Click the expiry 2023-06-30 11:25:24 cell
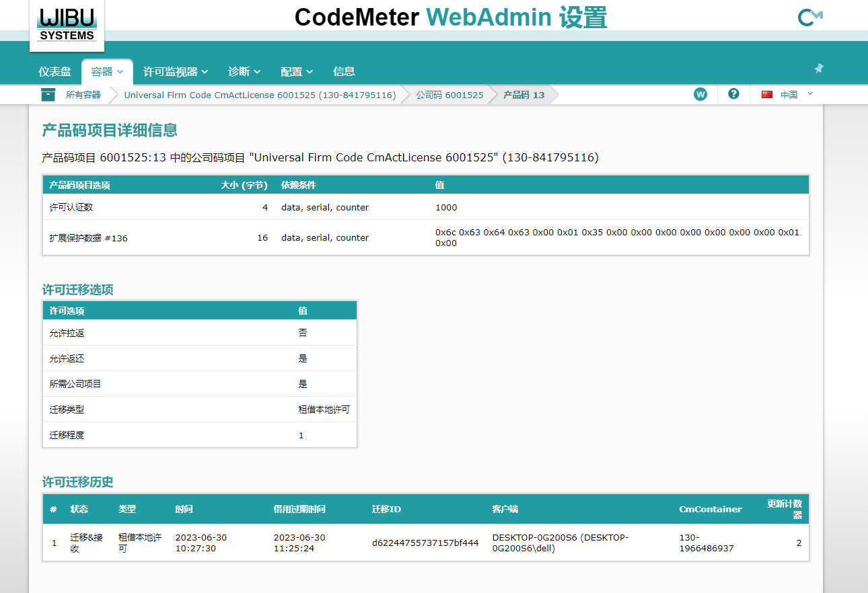Viewport: 868px width, 593px height. 299,543
